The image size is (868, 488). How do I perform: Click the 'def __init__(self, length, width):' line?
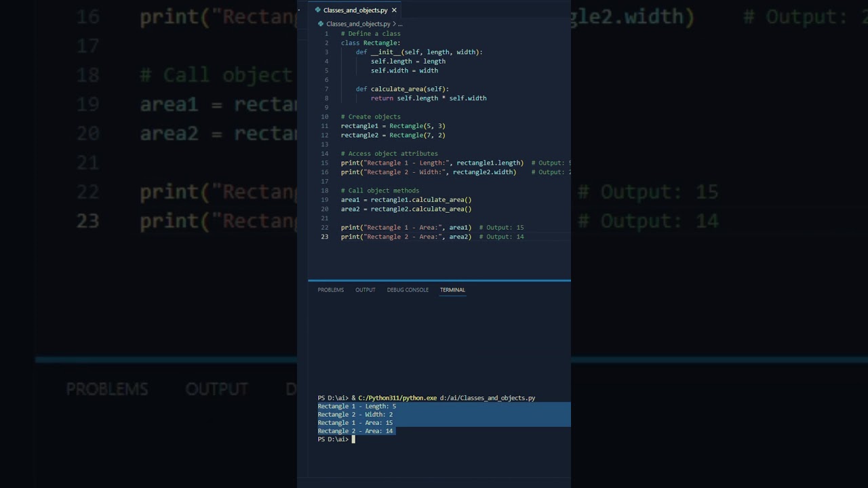tap(419, 52)
